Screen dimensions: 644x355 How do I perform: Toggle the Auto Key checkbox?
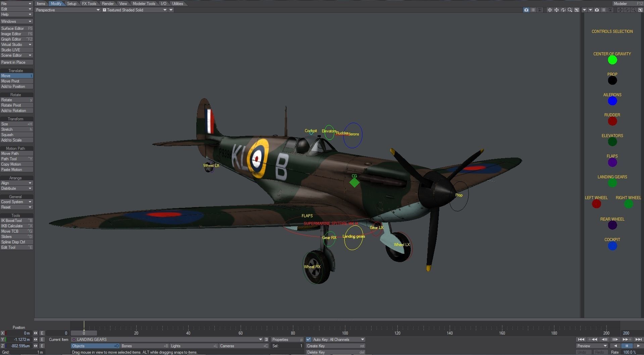pyautogui.click(x=308, y=340)
